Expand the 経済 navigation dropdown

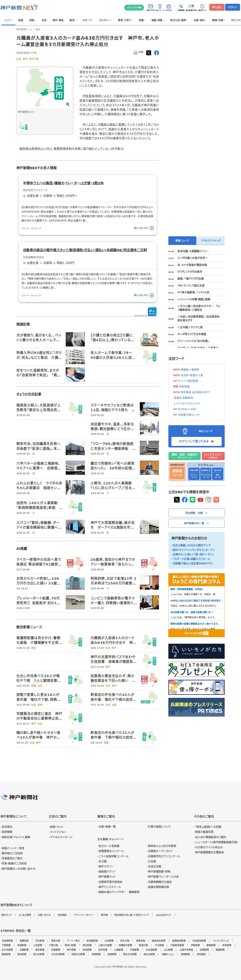[x=73, y=20]
